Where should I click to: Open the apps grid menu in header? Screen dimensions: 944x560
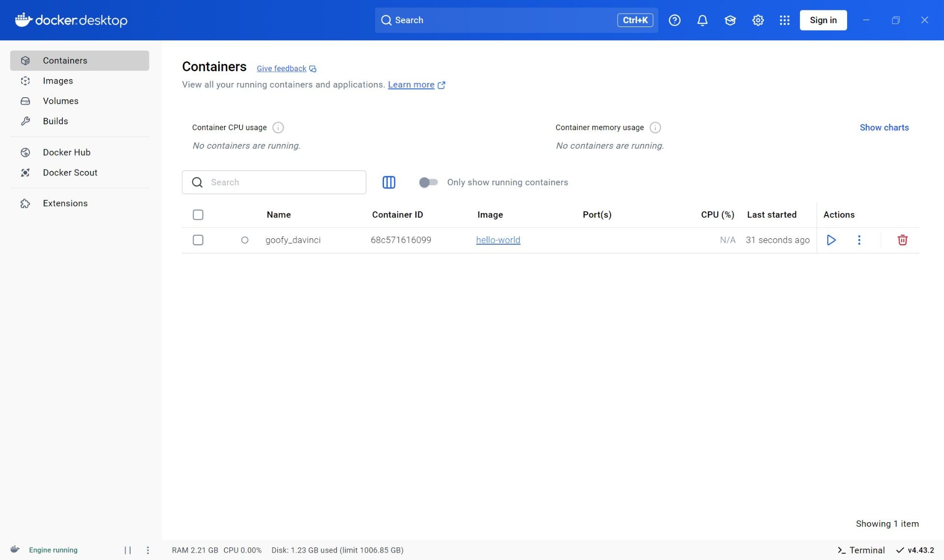[x=785, y=20]
